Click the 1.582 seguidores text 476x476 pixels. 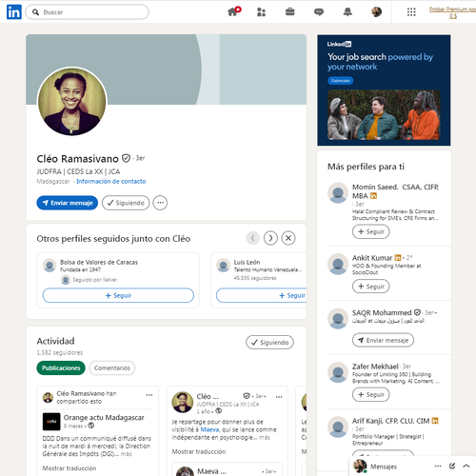pyautogui.click(x=60, y=352)
